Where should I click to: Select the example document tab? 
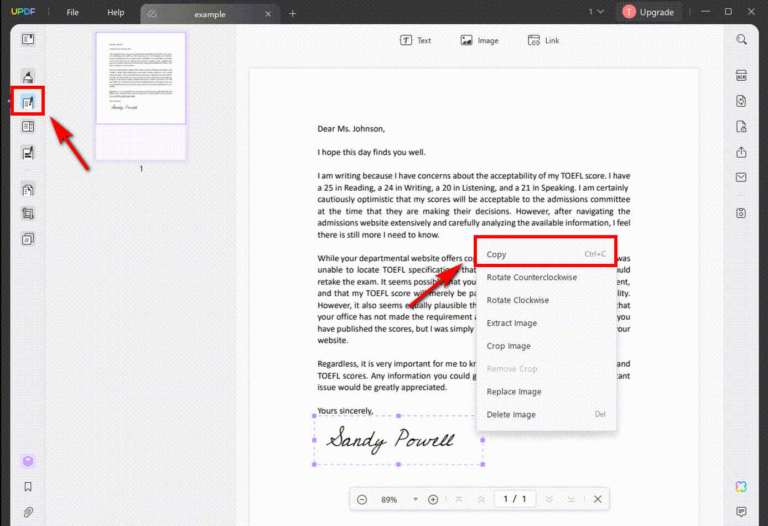[x=210, y=14]
